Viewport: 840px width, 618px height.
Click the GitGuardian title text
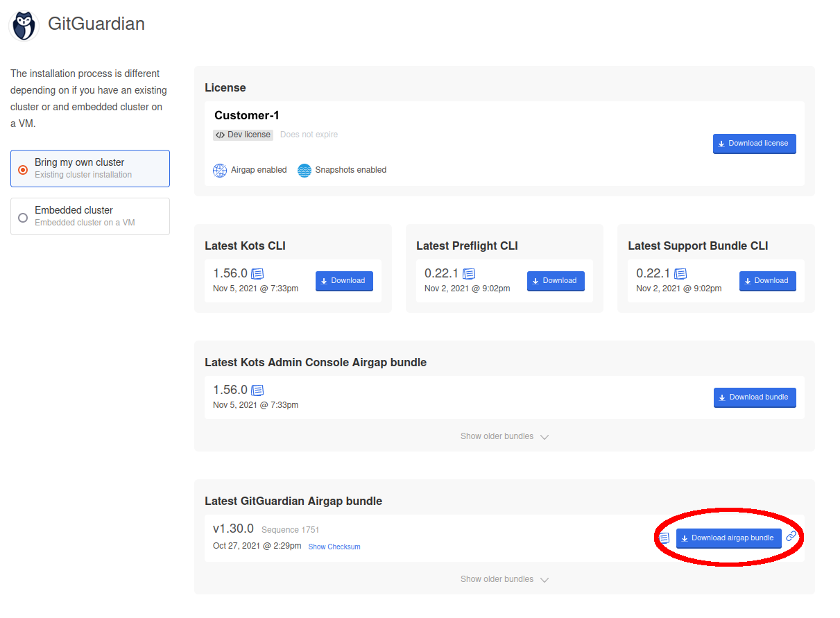click(x=96, y=24)
